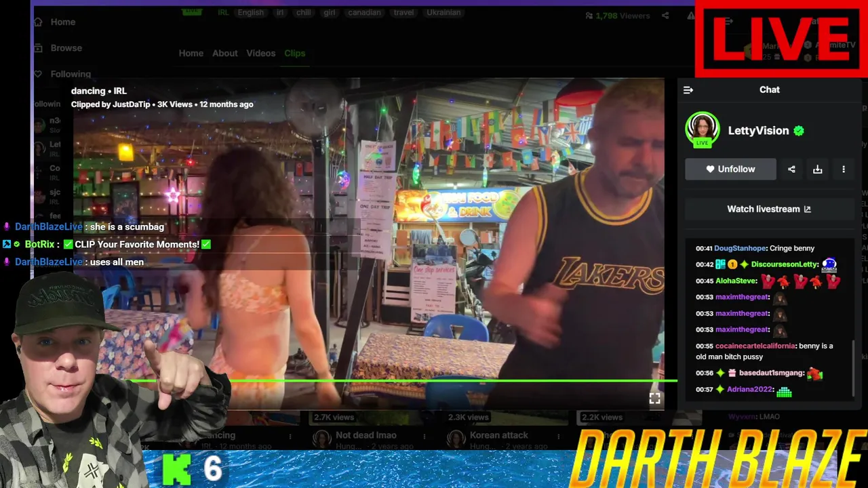The width and height of the screenshot is (868, 488).
Task: Click the Chat panel header title
Action: tap(769, 89)
